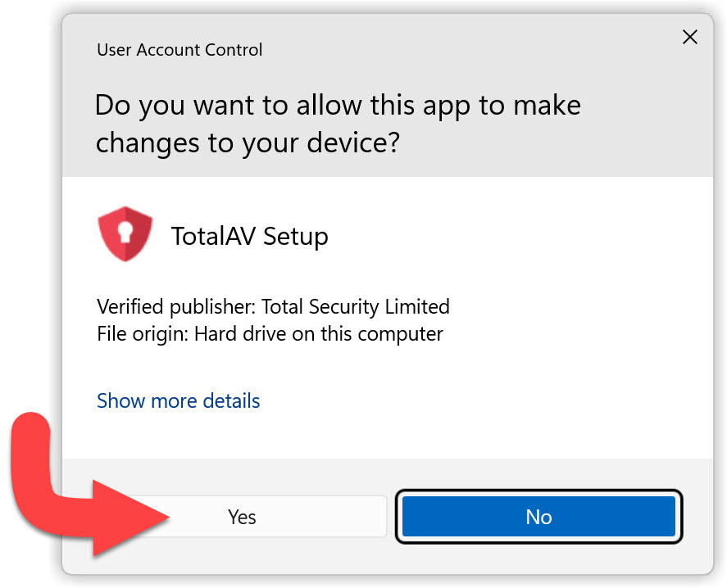The width and height of the screenshot is (727, 588).
Task: Click the red TotalAV shield icon
Action: pos(125,234)
